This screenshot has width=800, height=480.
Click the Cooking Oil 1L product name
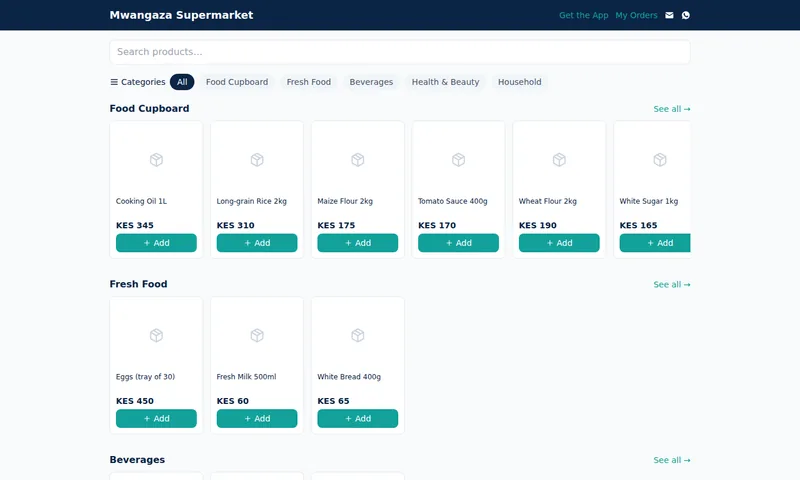[141, 201]
